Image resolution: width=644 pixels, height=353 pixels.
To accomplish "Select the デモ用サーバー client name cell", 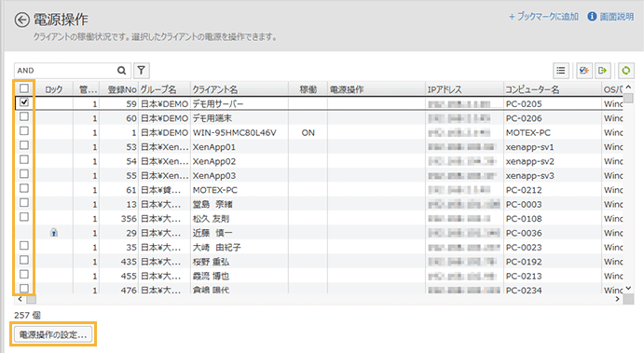I will 240,103.
